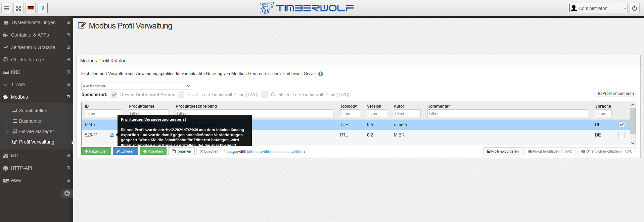Toggle Dieser Timberwolf Server checkbox

coord(114,95)
